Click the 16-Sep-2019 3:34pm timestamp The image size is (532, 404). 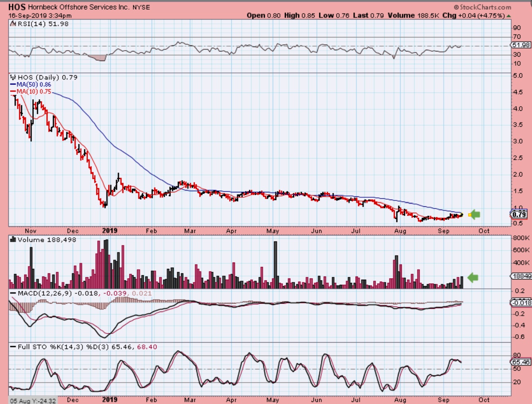pyautogui.click(x=40, y=16)
